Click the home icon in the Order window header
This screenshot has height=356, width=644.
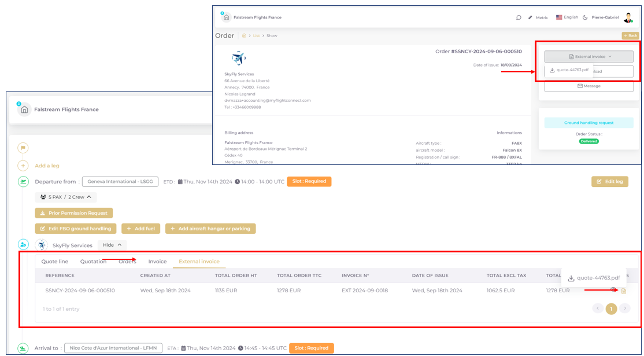pos(226,18)
